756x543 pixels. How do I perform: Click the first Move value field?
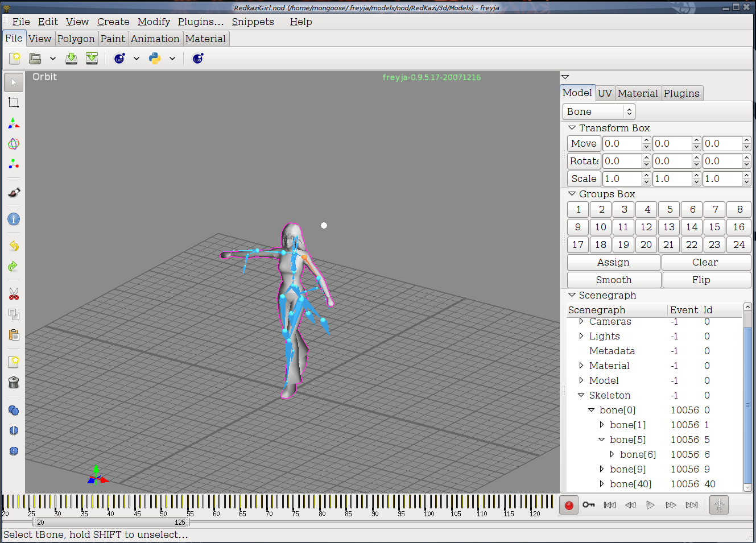(x=622, y=143)
